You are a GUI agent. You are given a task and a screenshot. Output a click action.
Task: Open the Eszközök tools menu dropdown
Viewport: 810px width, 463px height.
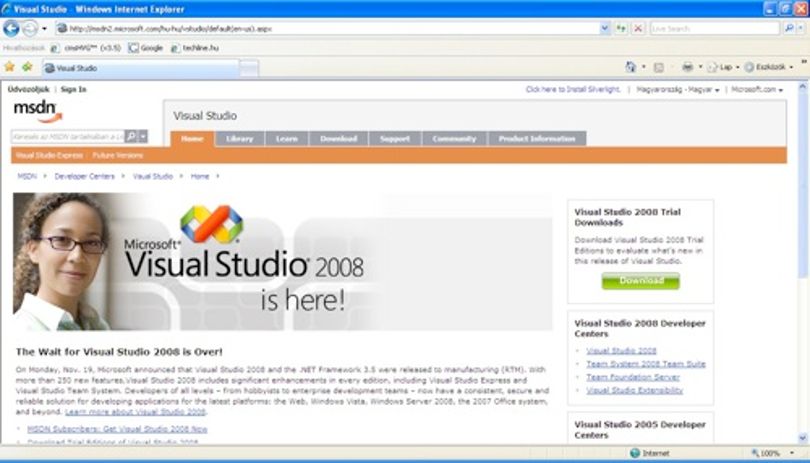769,67
